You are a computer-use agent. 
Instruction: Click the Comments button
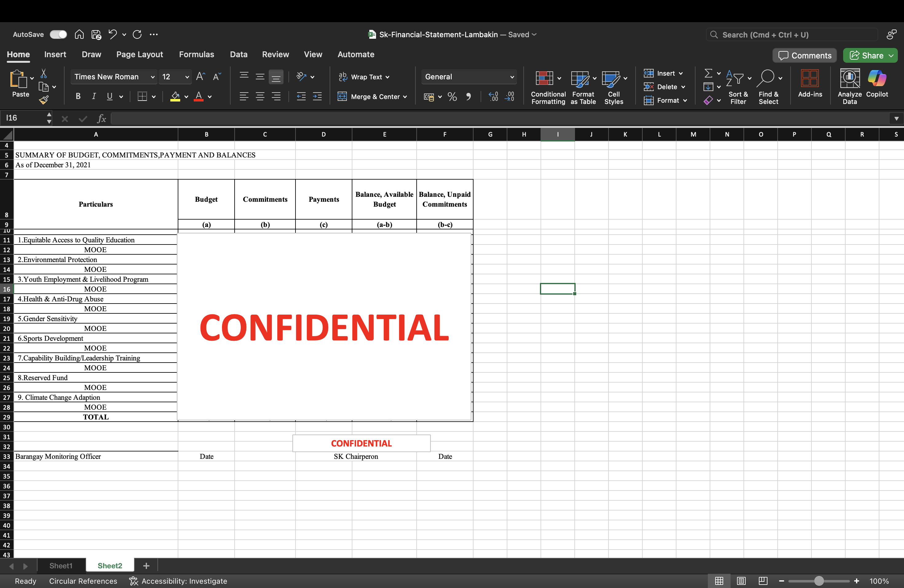click(x=804, y=55)
